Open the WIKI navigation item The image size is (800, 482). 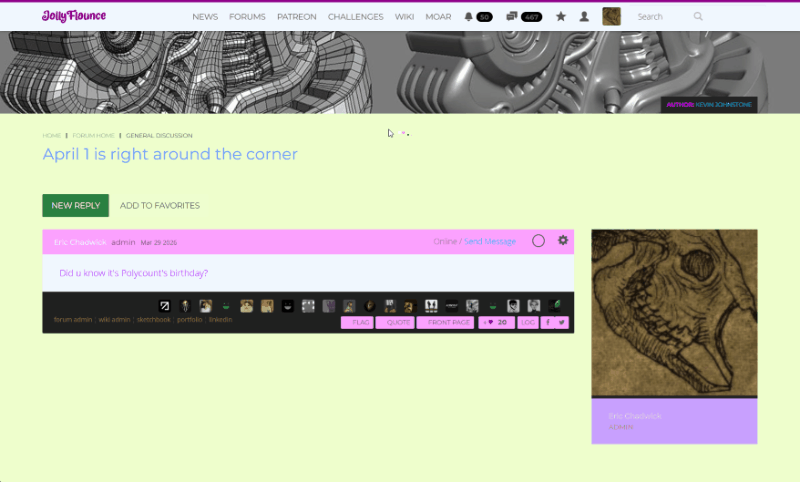click(405, 17)
